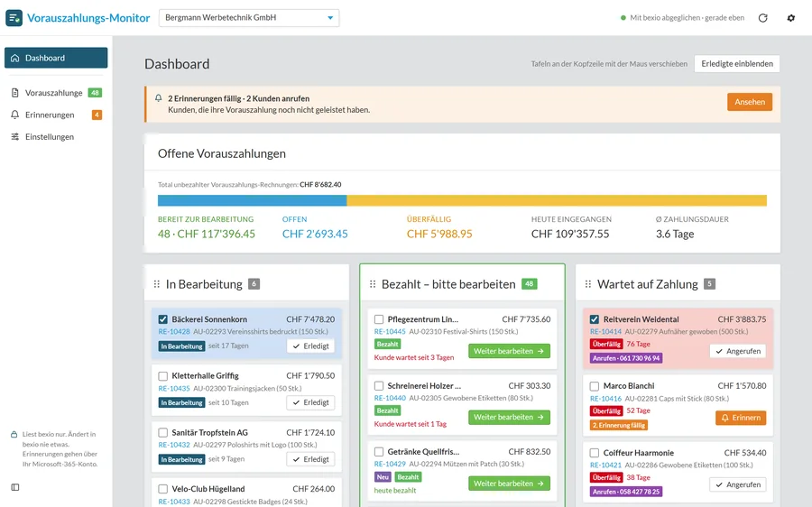Mark Sanitär Tropfstein AG as Erledigt
The image size is (812, 507).
[310, 459]
